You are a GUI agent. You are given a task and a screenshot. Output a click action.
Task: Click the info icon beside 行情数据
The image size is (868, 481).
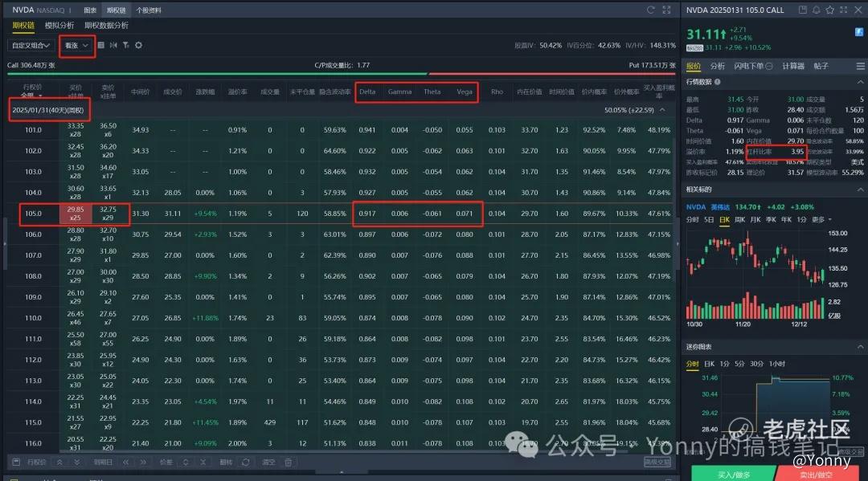click(x=718, y=82)
